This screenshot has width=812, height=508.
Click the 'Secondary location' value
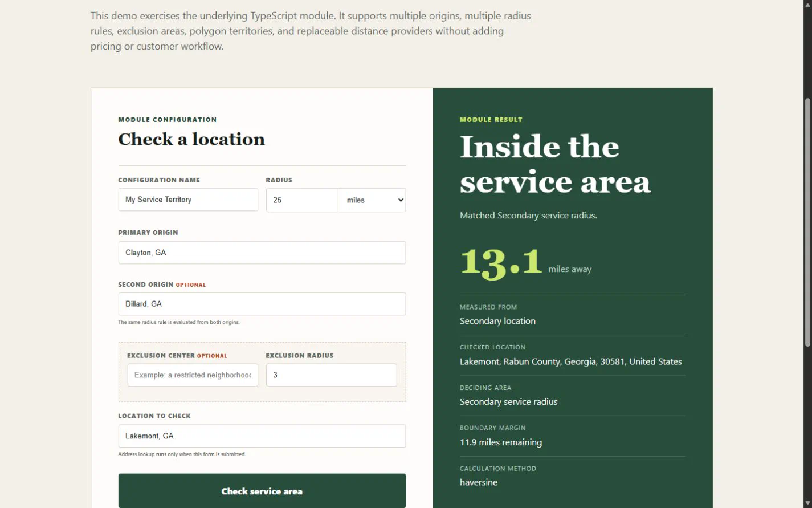(x=497, y=321)
